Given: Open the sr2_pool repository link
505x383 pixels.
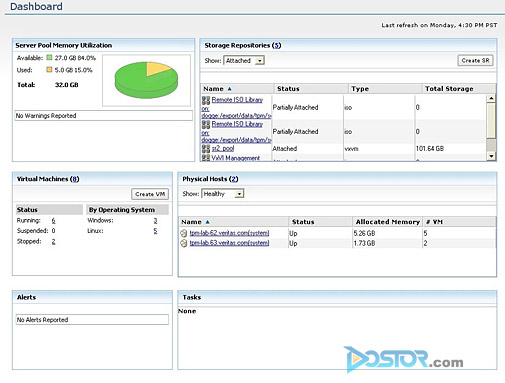Looking at the screenshot, I should click(x=223, y=149).
